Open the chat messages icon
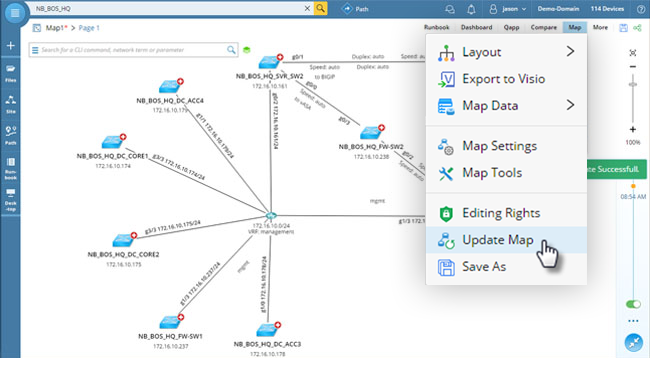Viewport: 650px width, 380px height. pyautogui.click(x=450, y=9)
